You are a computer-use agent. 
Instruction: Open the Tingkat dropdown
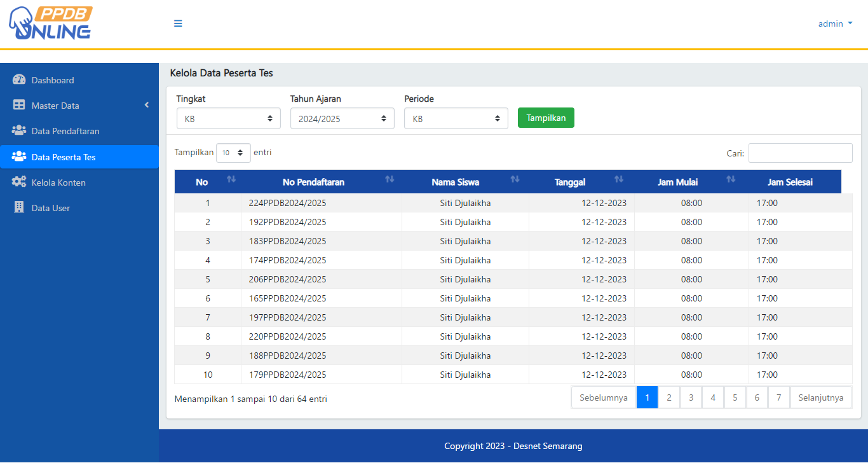(x=228, y=118)
